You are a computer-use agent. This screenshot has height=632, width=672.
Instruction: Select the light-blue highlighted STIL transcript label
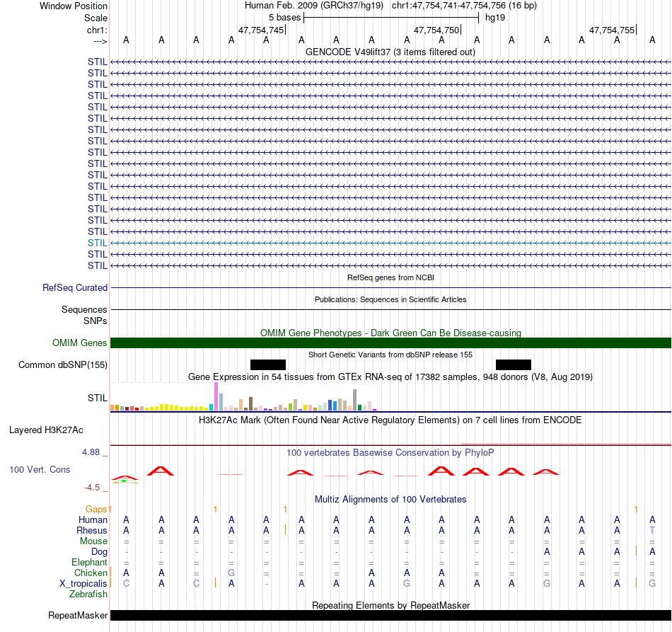[98, 243]
